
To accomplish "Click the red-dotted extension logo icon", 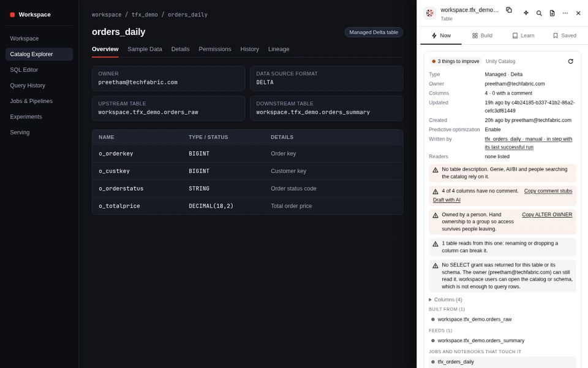I will (430, 13).
